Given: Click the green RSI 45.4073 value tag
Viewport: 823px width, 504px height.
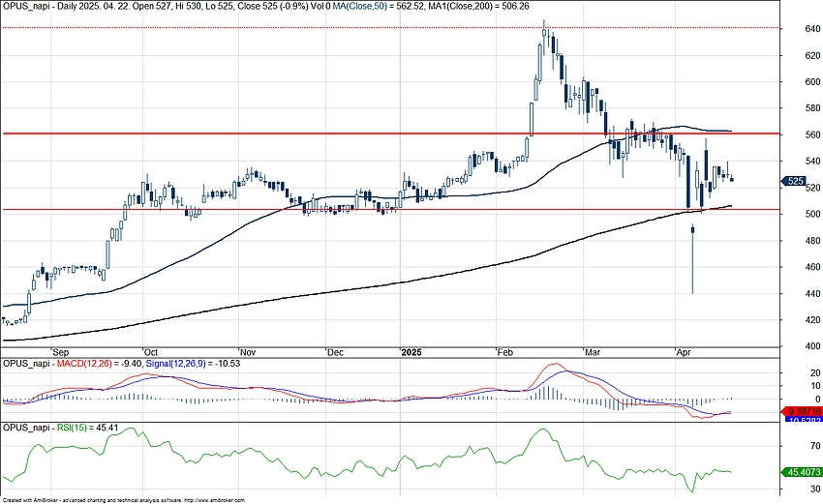Looking at the screenshot, I should coord(799,473).
